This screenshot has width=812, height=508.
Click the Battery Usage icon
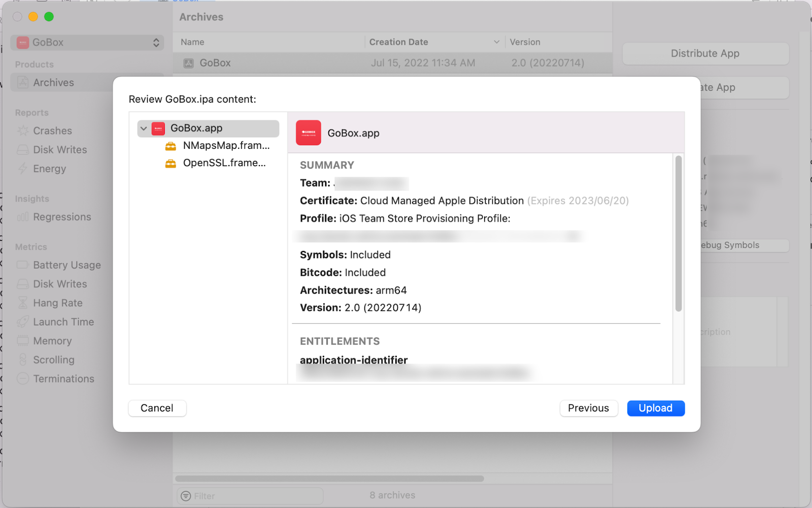(23, 265)
